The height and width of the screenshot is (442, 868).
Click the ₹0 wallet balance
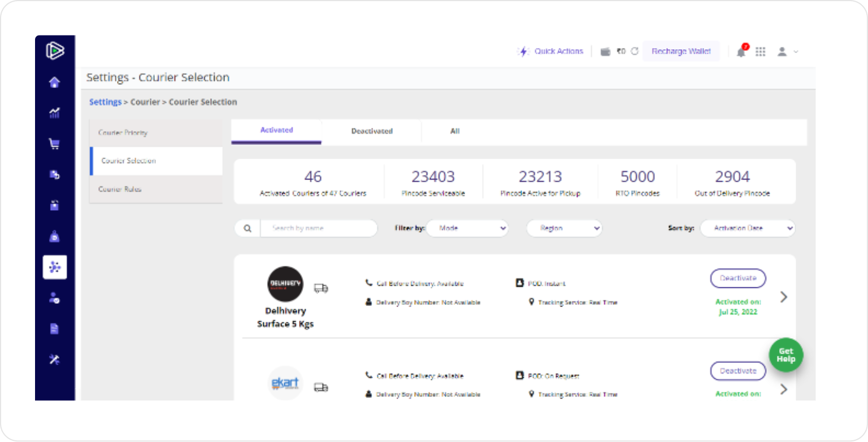pyautogui.click(x=621, y=51)
